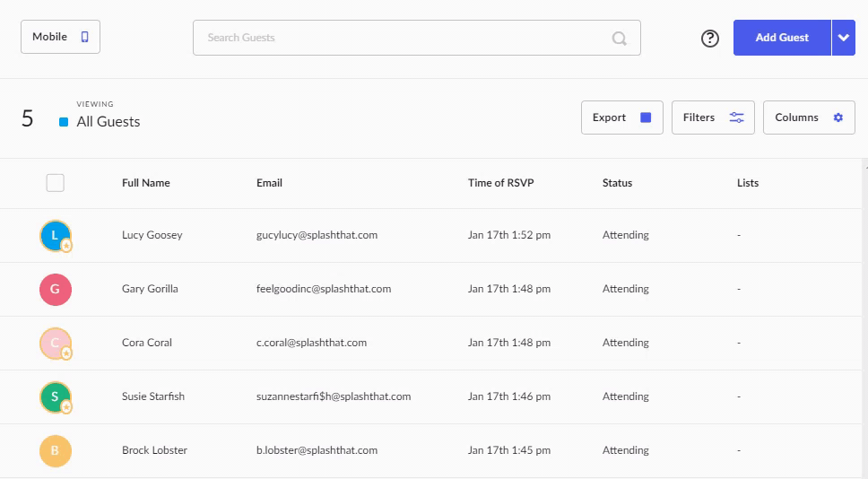Sort by the Time of RSVP header
The height and width of the screenshot is (479, 868).
tap(500, 183)
